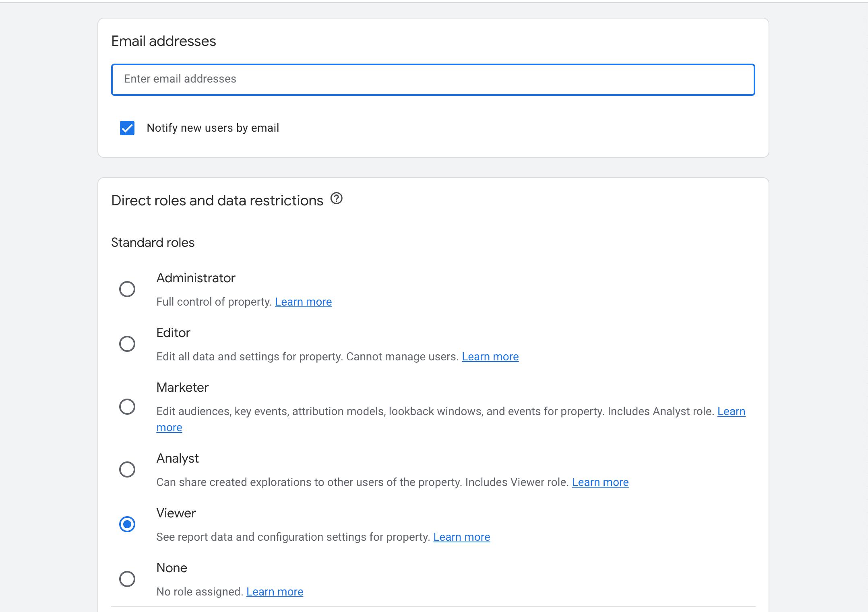Click the Marketer role label text
Screen dimensions: 868x612
(x=182, y=387)
